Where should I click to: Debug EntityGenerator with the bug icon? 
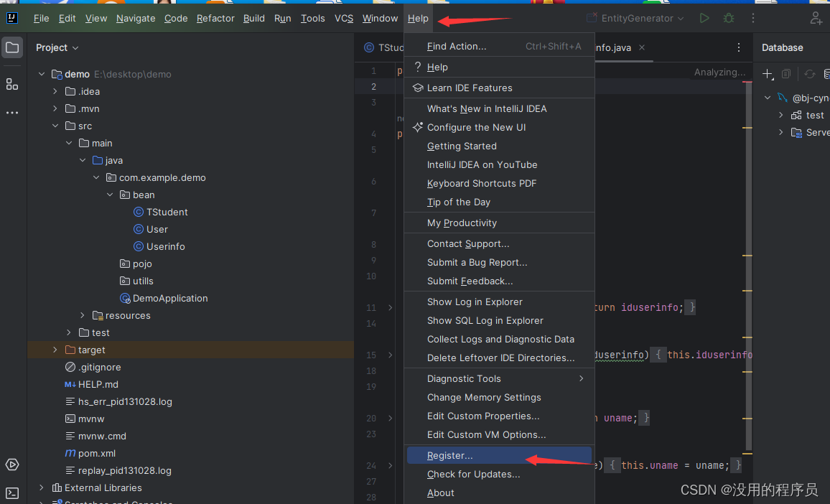[x=729, y=18]
